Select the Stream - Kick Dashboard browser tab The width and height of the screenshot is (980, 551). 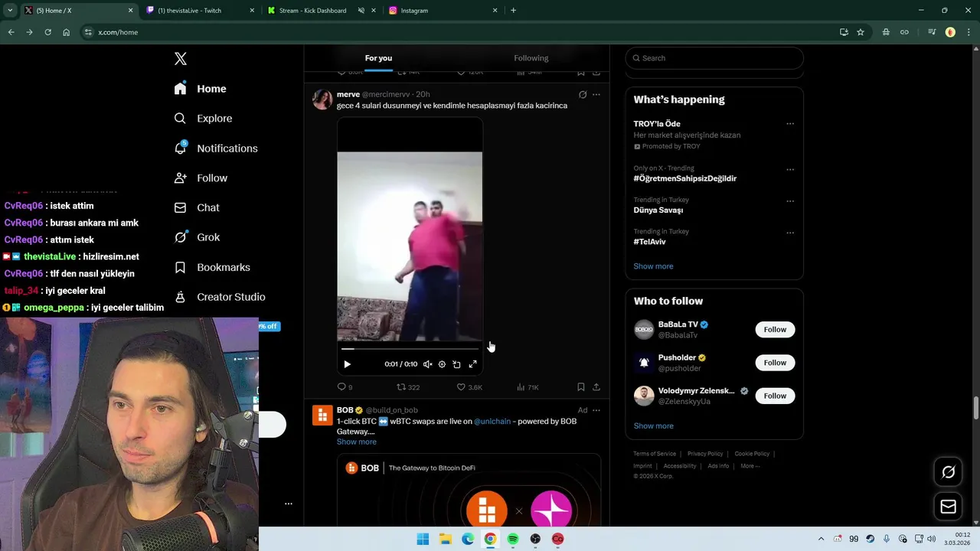(322, 11)
